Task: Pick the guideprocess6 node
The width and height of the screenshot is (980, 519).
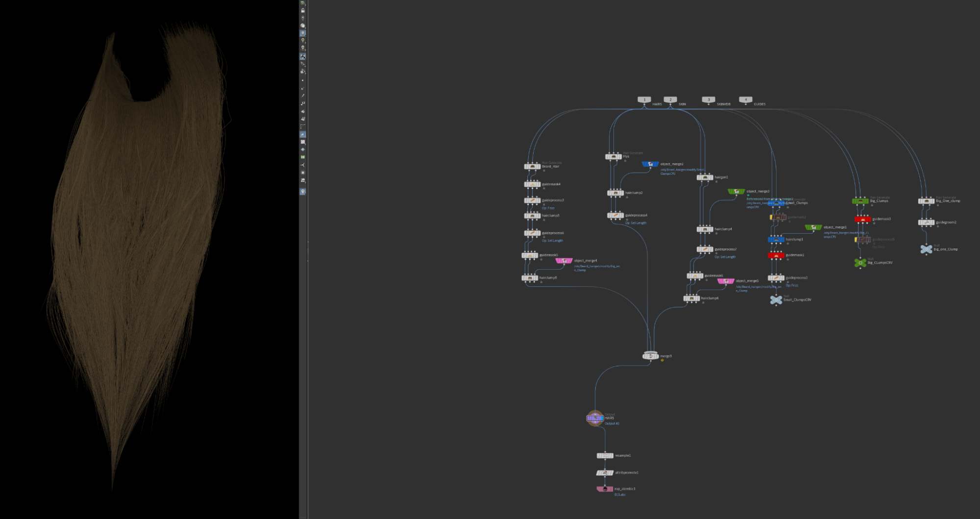Action: coord(532,233)
